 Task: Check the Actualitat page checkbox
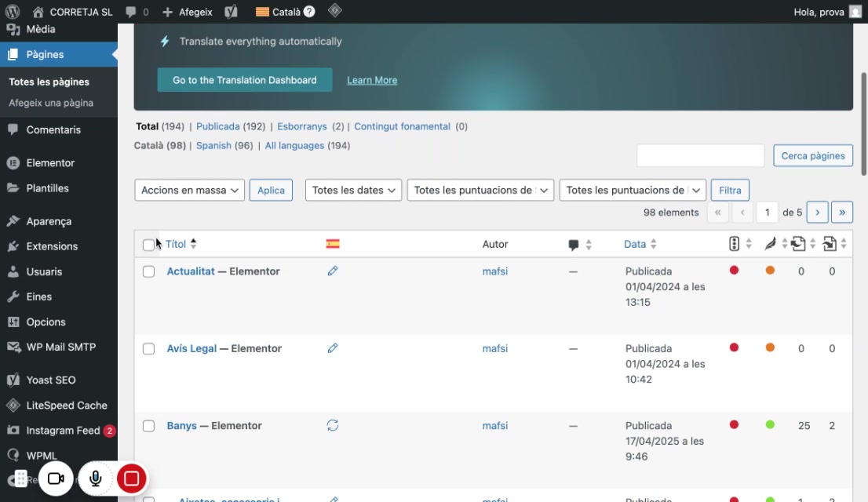[148, 271]
